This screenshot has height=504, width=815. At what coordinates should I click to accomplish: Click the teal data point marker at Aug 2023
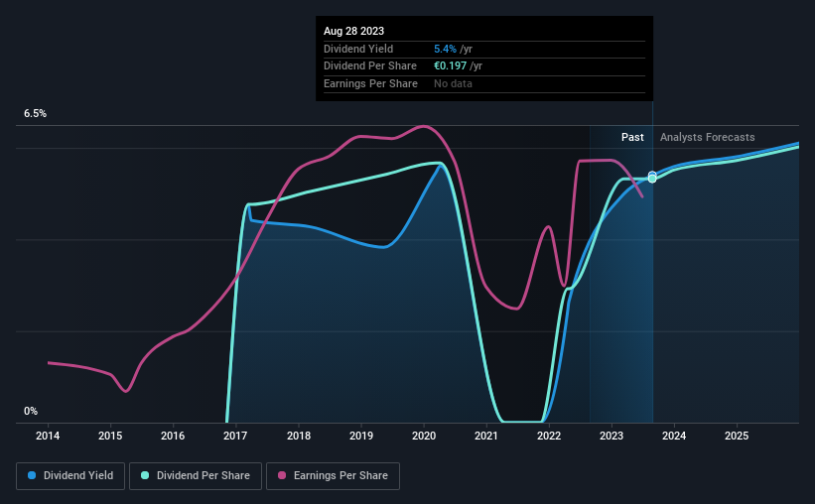pos(652,179)
